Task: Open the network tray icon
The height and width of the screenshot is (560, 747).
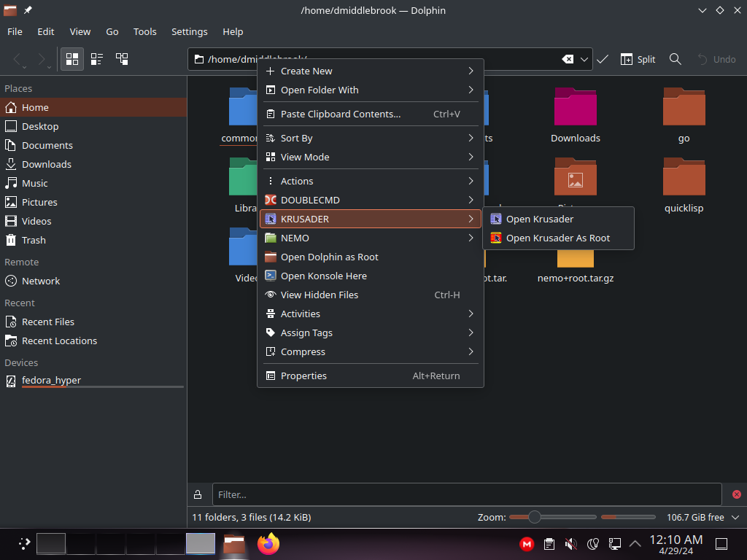Action: 614,544
